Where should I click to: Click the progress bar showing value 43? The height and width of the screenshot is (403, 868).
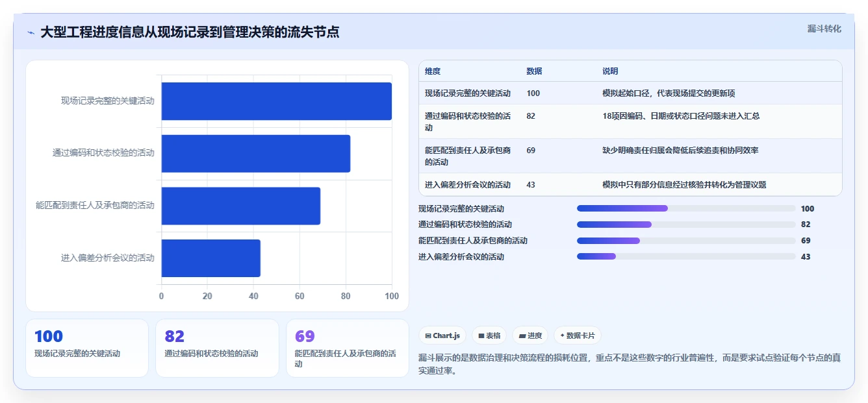tap(686, 256)
